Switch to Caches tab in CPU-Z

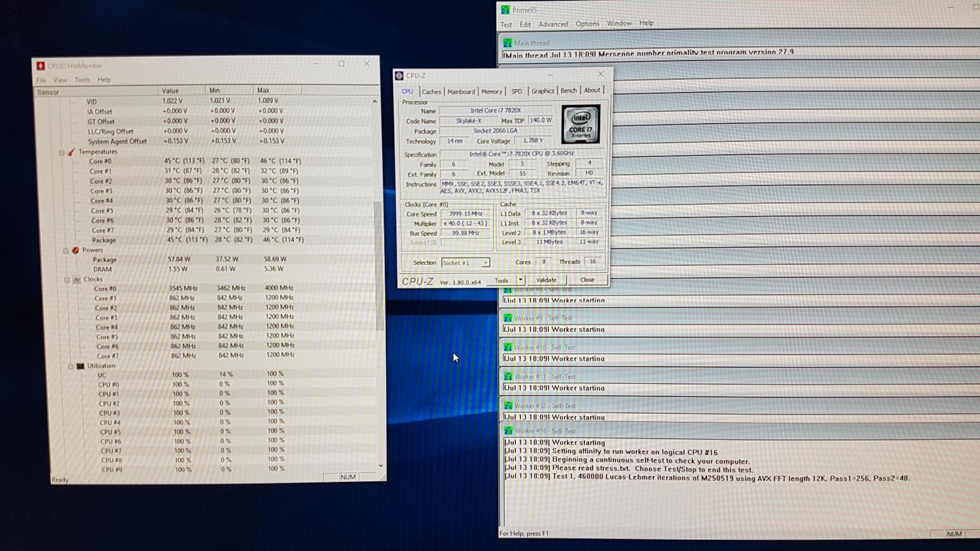(x=431, y=92)
